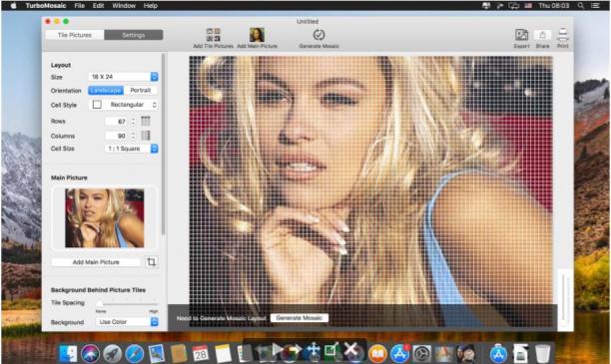Select Landscape orientation
This screenshot has width=611, height=364.
point(106,91)
